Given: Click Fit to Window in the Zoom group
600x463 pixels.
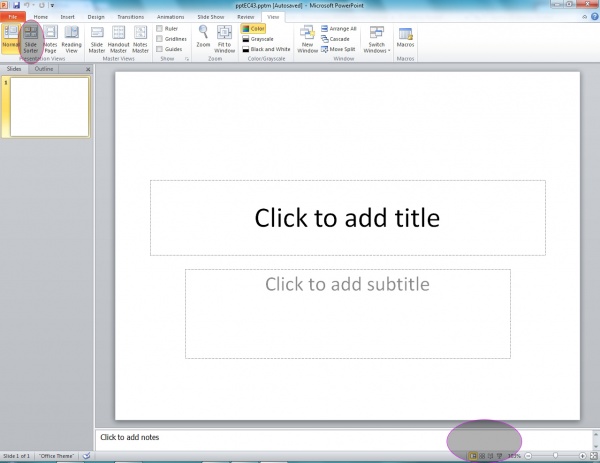Looking at the screenshot, I should pos(225,39).
